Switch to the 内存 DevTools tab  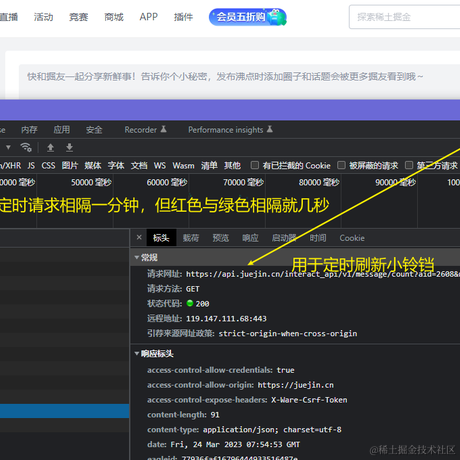[x=29, y=130]
